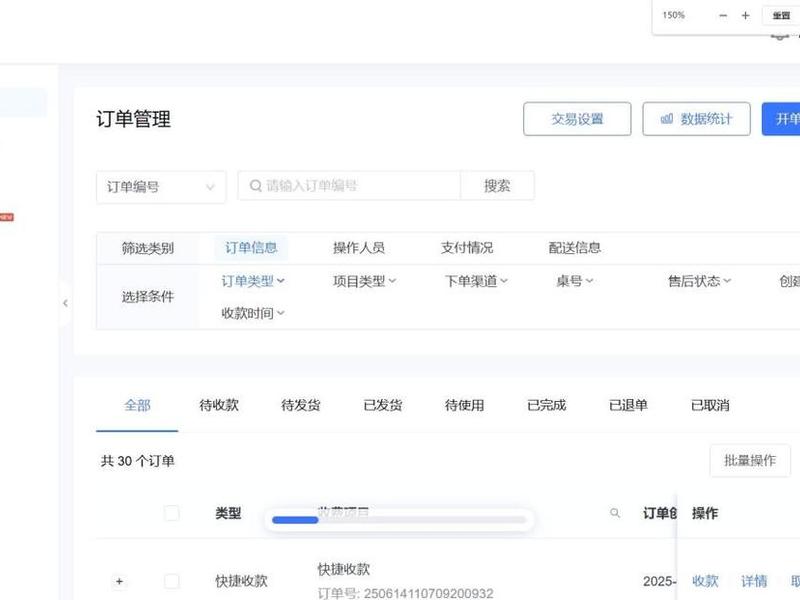This screenshot has height=600, width=800.
Task: Tick the checkbox of the 快捷收款 order
Action: [172, 581]
